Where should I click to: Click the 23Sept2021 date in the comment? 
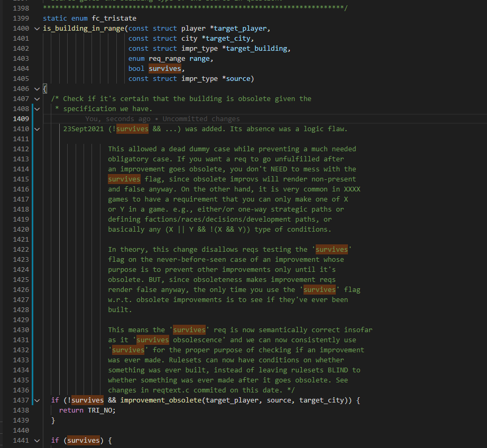(84, 129)
